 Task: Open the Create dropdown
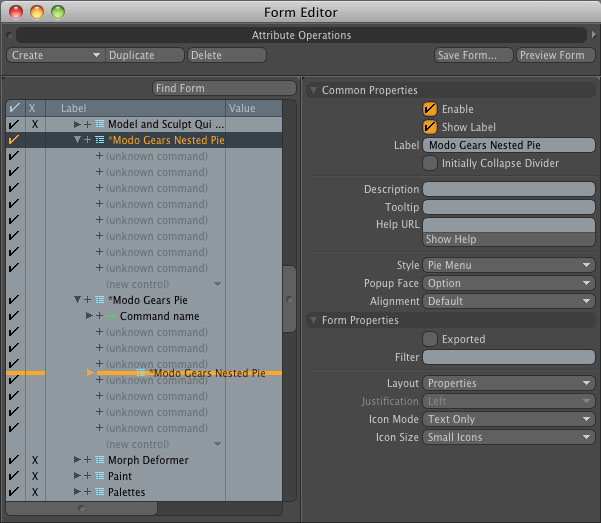[x=56, y=55]
